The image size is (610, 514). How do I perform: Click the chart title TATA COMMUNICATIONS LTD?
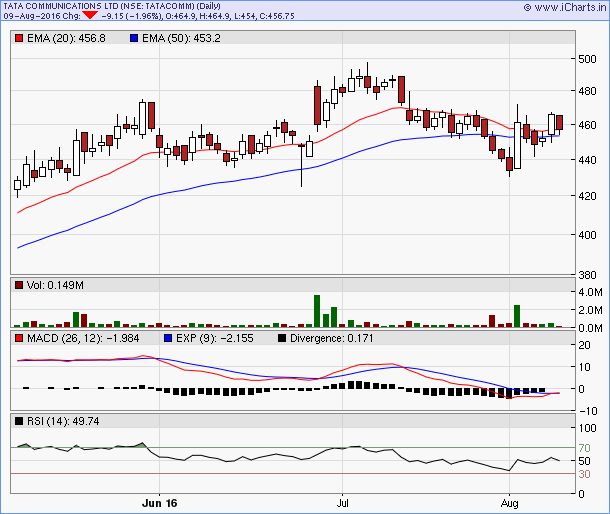point(61,6)
